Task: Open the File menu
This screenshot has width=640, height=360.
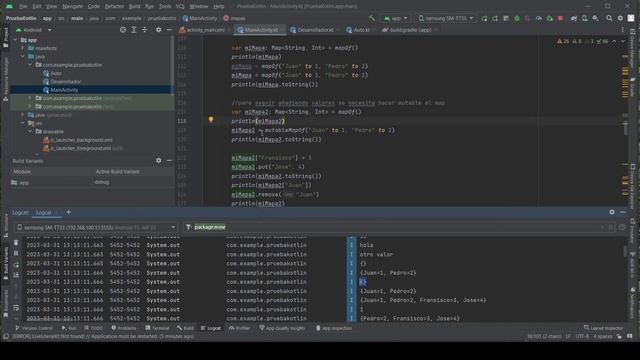Action: pos(23,7)
